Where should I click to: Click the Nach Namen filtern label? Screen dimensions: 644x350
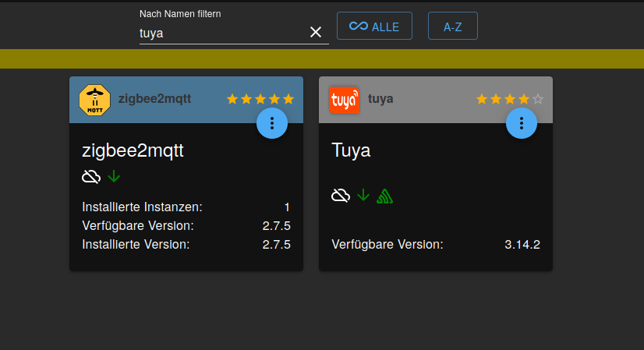[x=180, y=14]
